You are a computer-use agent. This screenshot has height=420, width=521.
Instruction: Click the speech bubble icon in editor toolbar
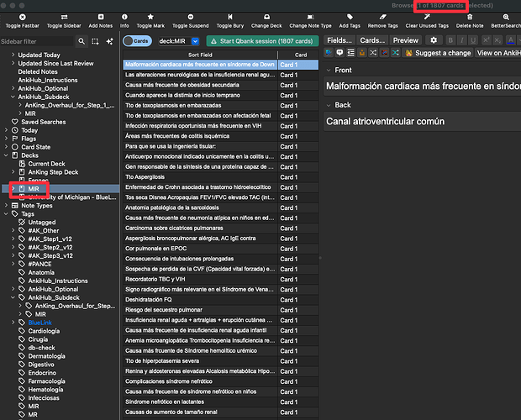pos(339,52)
